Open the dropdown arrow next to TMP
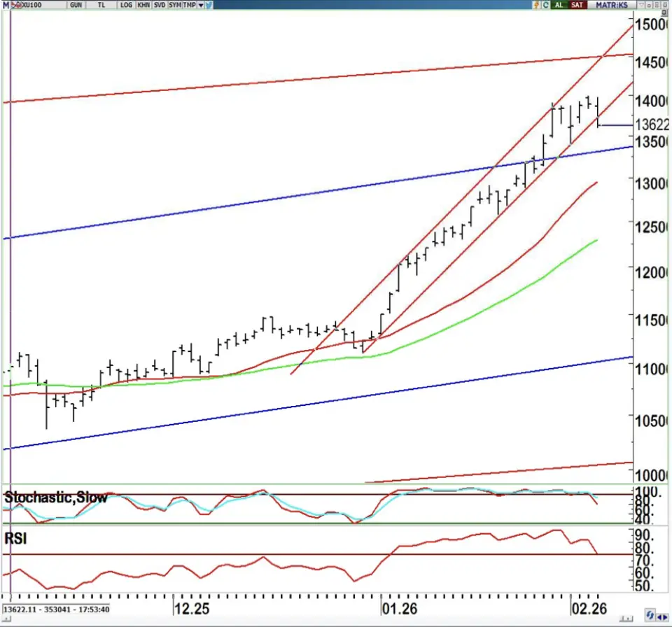Image resolution: width=672 pixels, height=627 pixels. tap(201, 5)
